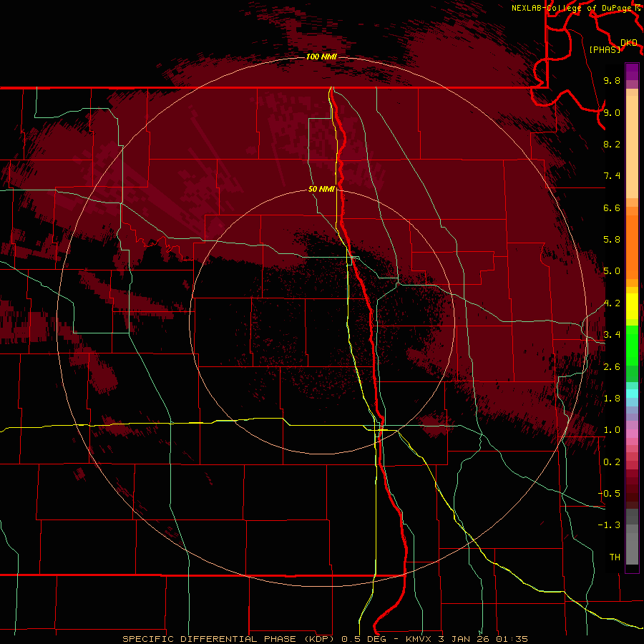The height and width of the screenshot is (644, 644).
Task: Pick the yellow segment of the color scale
Action: point(632,306)
